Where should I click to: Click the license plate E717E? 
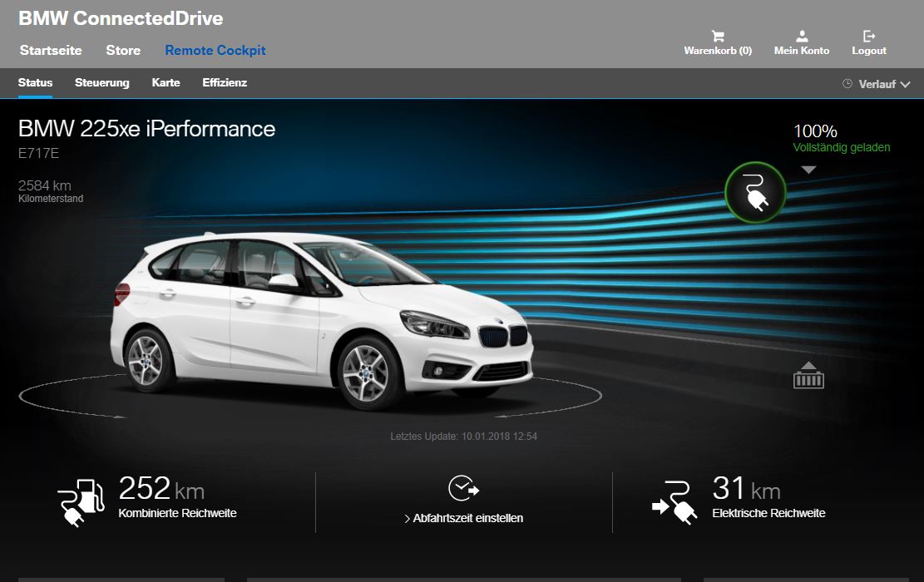point(38,153)
